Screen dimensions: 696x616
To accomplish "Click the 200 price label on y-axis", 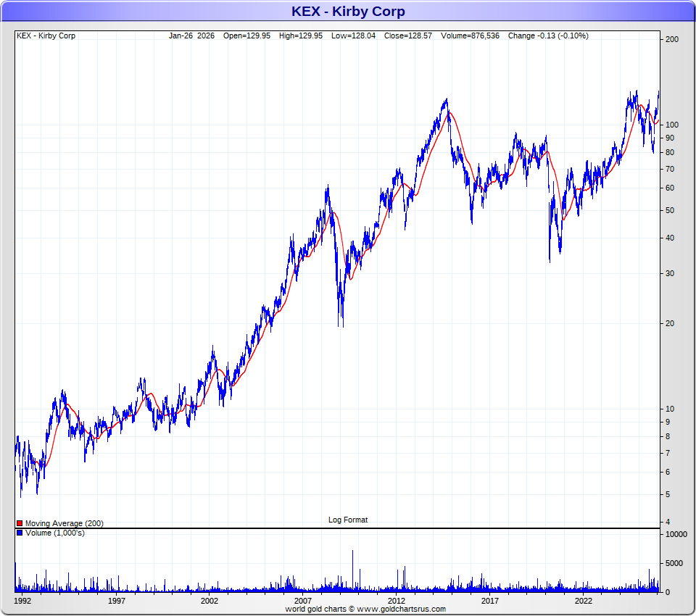I will click(x=671, y=39).
